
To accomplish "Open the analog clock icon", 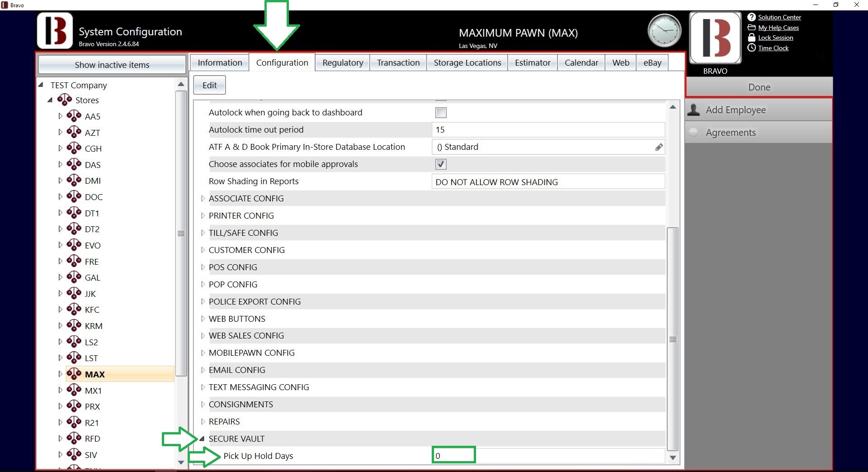I will tap(664, 31).
